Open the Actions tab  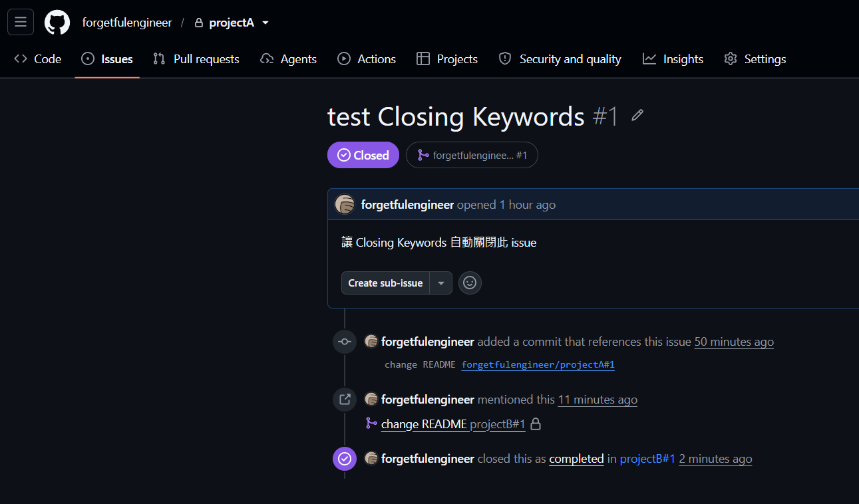pos(367,59)
